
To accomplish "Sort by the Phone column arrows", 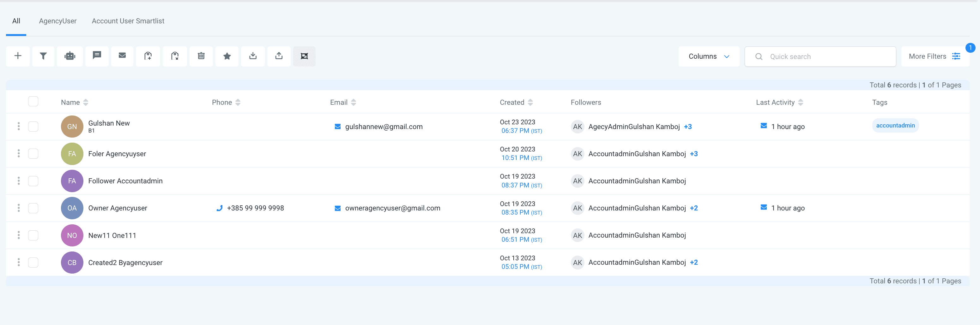I will (x=238, y=102).
